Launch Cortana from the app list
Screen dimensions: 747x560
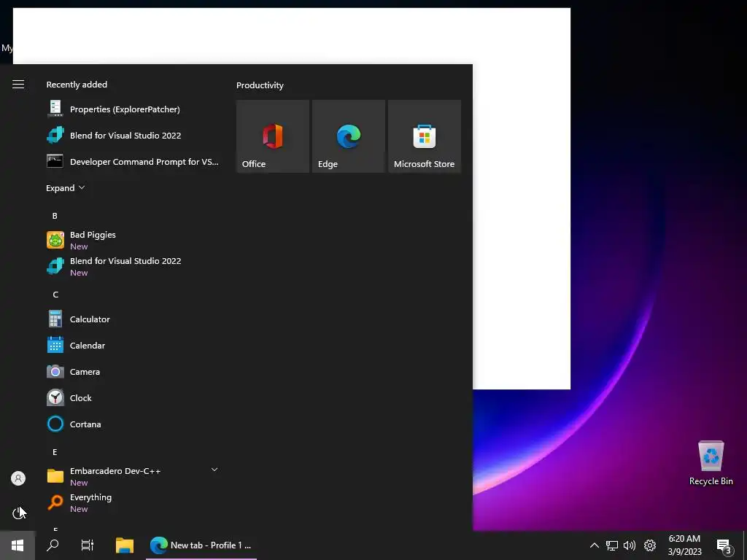(x=133, y=424)
